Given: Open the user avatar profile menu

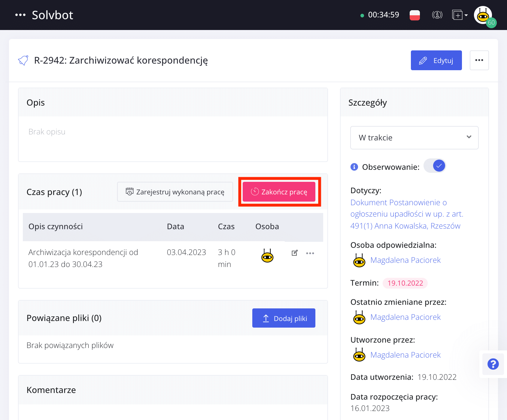Looking at the screenshot, I should point(483,16).
